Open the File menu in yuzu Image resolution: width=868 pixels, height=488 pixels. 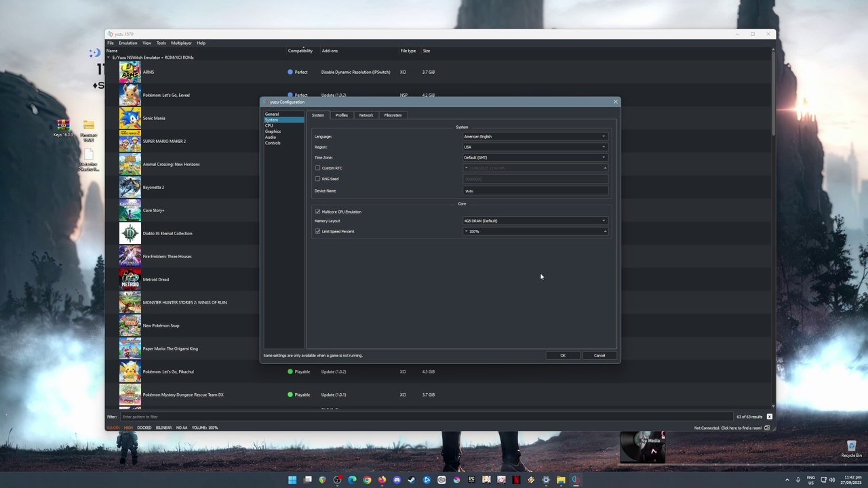(x=111, y=43)
